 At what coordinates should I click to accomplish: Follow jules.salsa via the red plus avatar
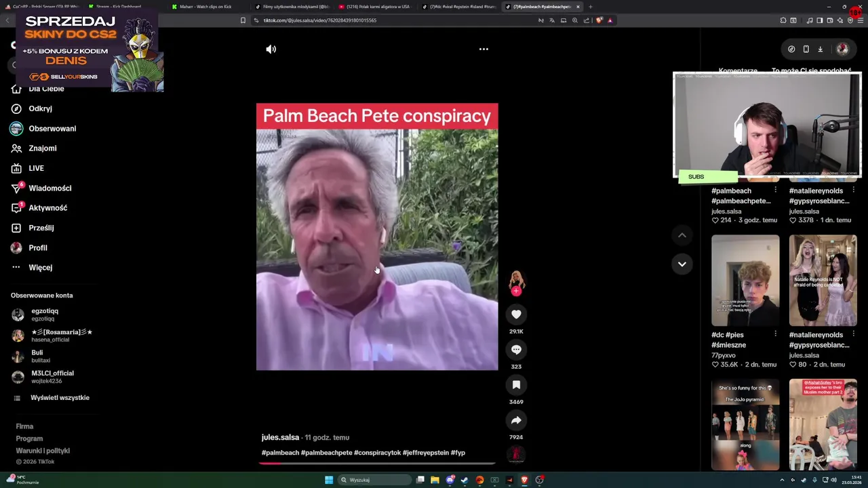coord(516,291)
